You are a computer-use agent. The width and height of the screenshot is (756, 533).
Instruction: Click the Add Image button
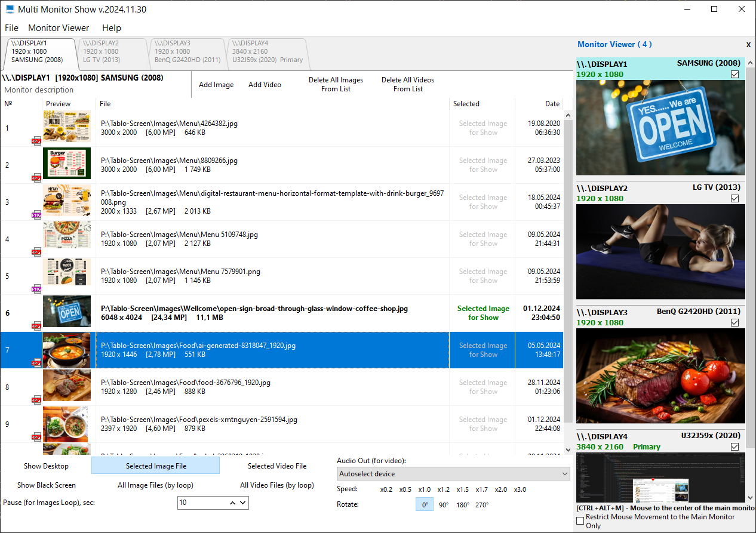[216, 85]
